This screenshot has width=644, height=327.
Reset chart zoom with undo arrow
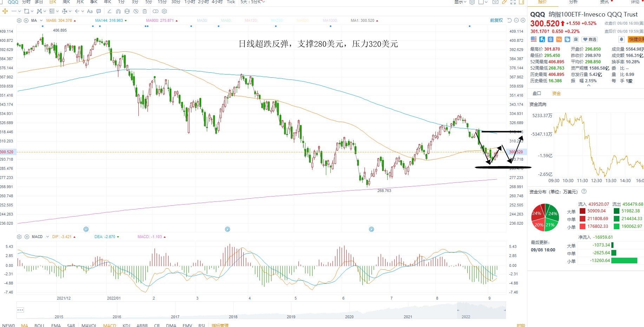click(x=510, y=20)
